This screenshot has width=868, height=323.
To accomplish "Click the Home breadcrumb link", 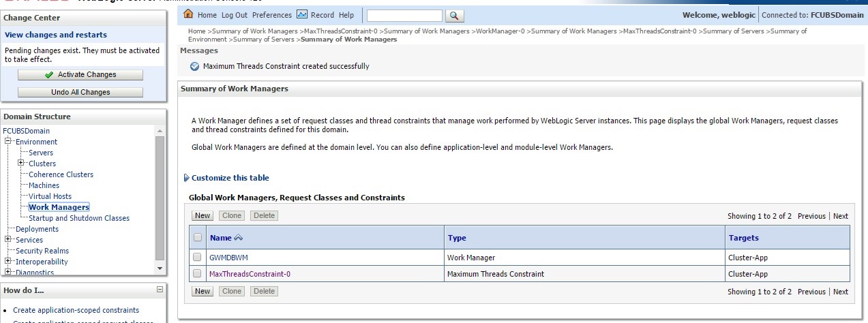I will (x=196, y=31).
